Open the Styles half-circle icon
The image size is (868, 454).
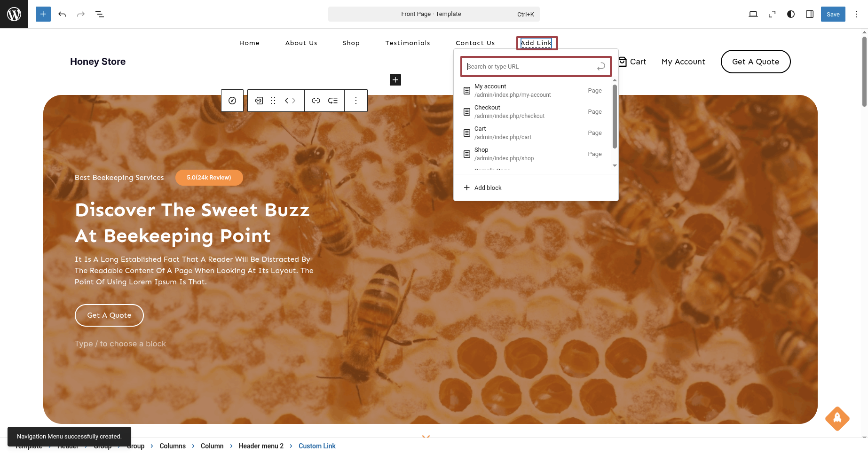791,14
